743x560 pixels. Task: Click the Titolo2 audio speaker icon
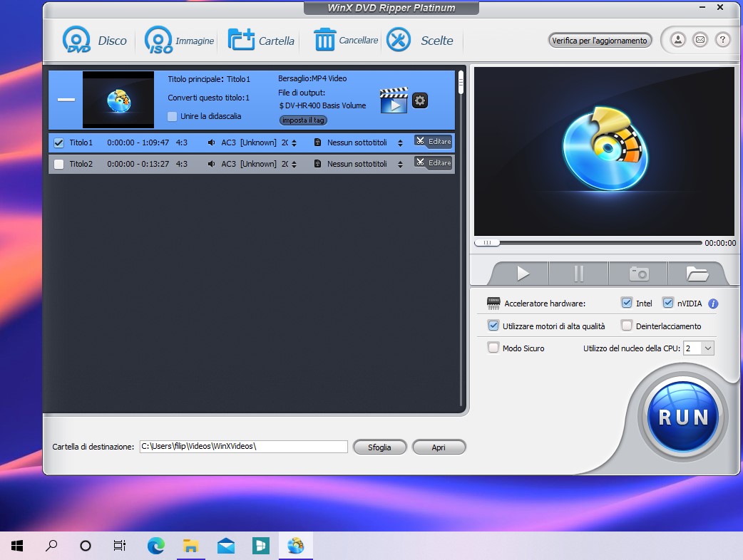tap(211, 164)
